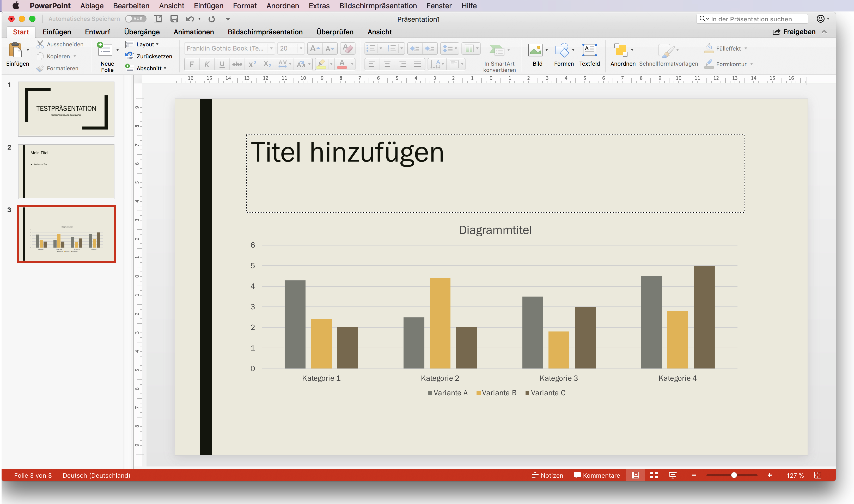Open the Fülleffekt dropdown arrow
The height and width of the screenshot is (504, 854).
click(x=746, y=48)
